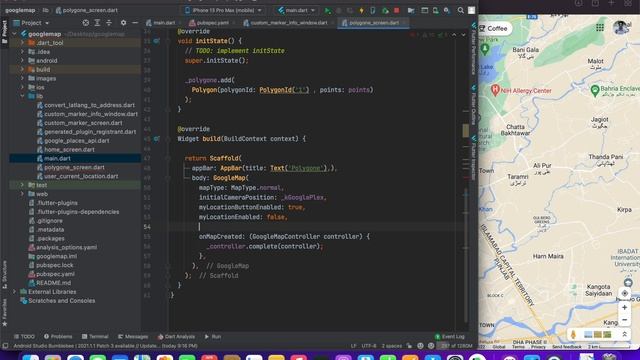The height and width of the screenshot is (360, 640).
Task: Click the Bahria Enclave green map marker
Action: [x=595, y=90]
